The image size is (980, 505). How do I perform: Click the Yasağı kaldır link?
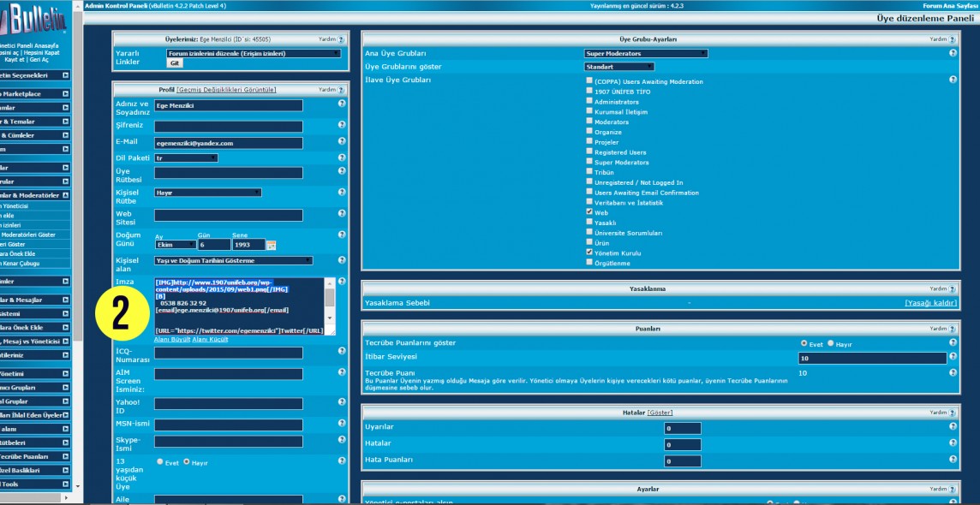click(x=929, y=303)
